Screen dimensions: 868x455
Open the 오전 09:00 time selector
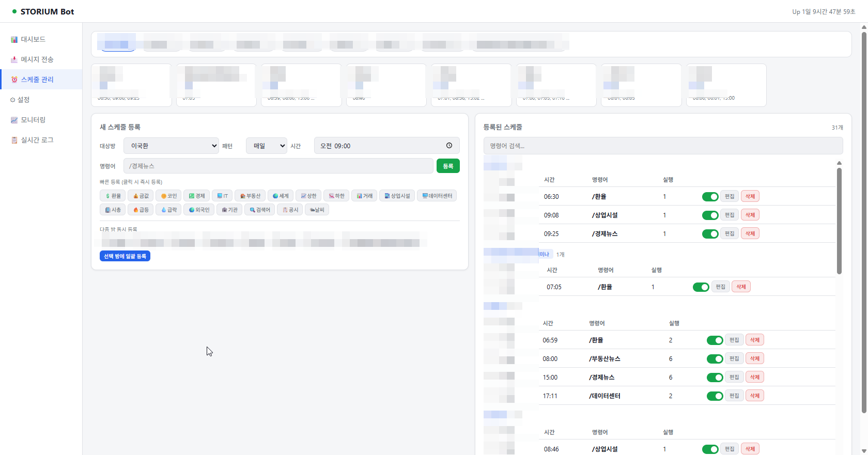[380, 146]
